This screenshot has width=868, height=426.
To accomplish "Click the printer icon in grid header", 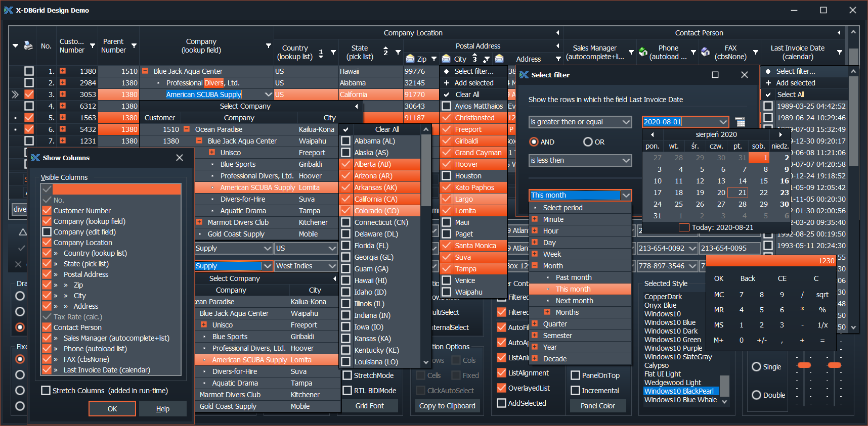I will pyautogui.click(x=28, y=45).
